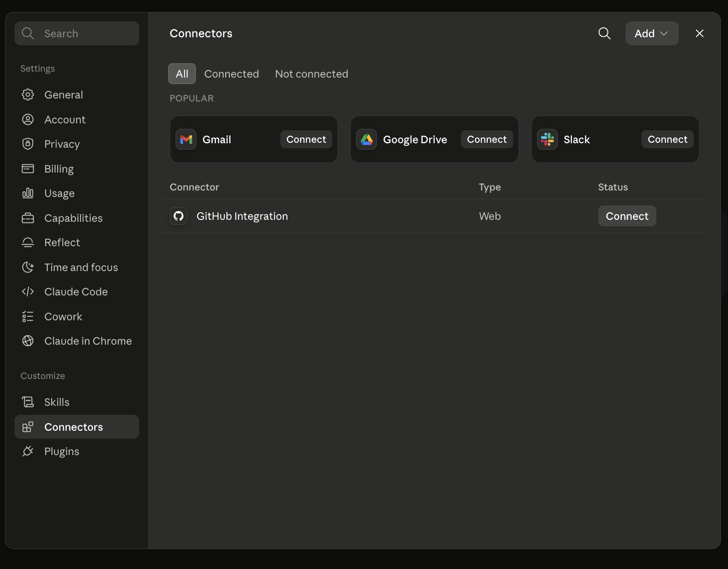Connect the Slack connector
Viewport: 728px width, 569px height.
tap(667, 139)
